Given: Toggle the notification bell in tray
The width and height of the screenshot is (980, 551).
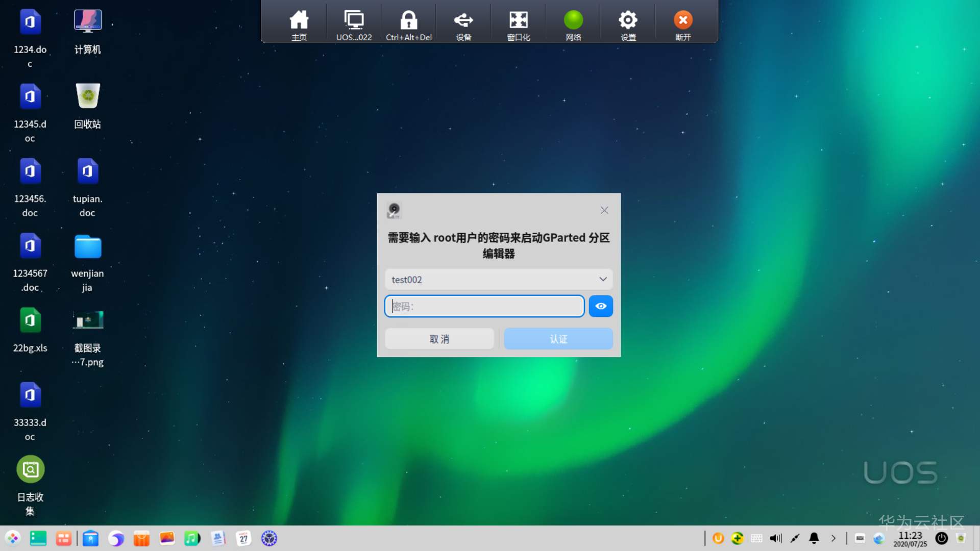Looking at the screenshot, I should (814, 538).
